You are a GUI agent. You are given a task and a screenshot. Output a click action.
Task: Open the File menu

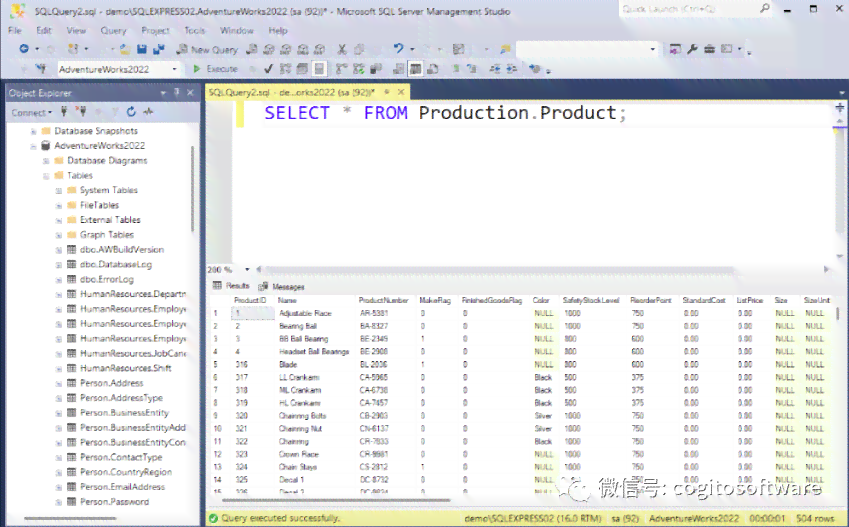pyautogui.click(x=15, y=30)
